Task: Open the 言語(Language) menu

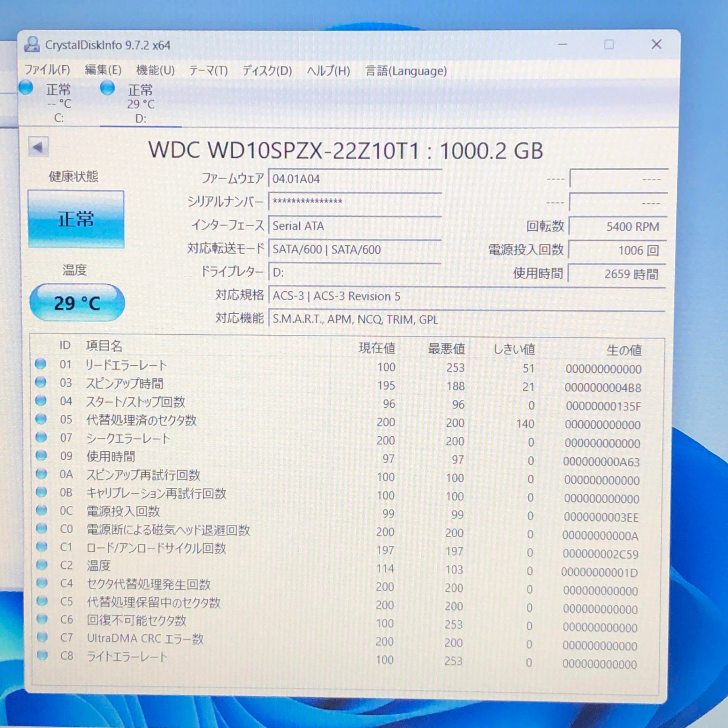Action: click(406, 71)
